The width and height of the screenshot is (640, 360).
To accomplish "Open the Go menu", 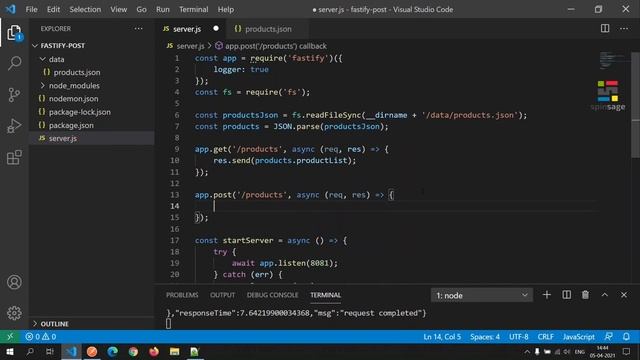I will click(141, 9).
